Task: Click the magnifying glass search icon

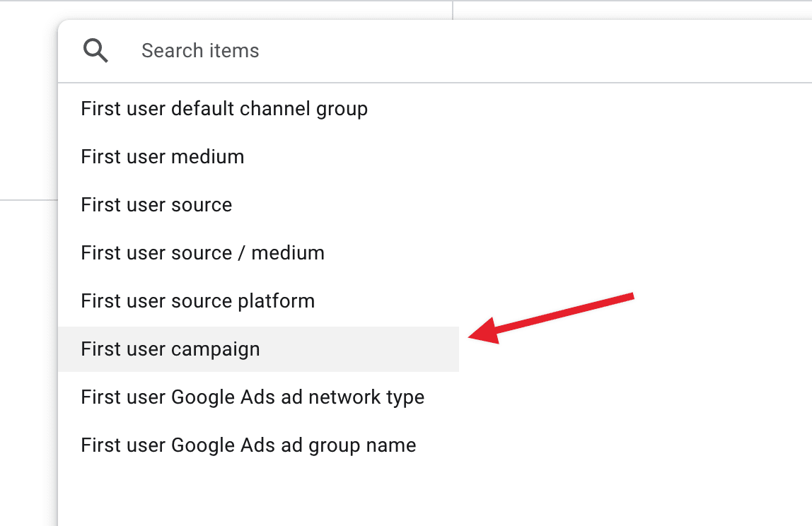Action: pyautogui.click(x=95, y=51)
